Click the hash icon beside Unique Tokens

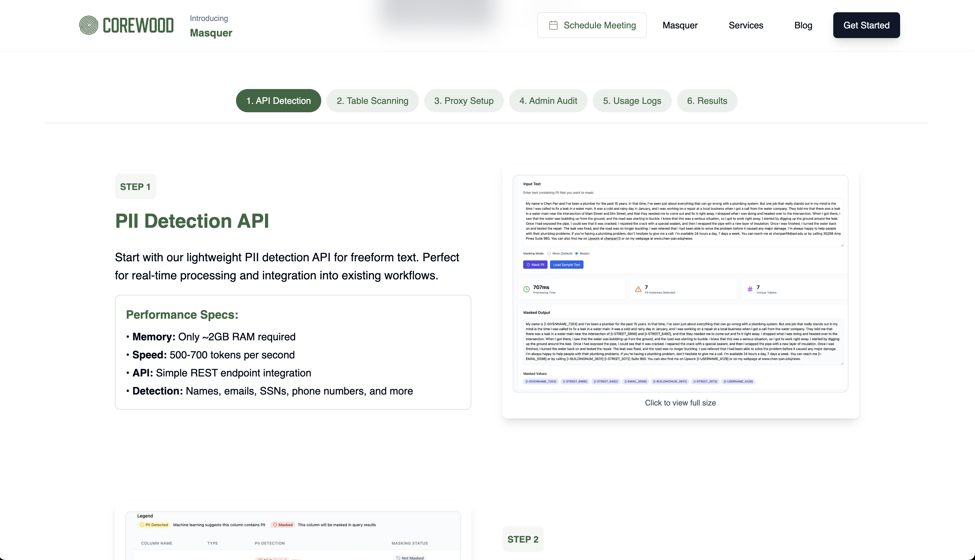(x=750, y=289)
